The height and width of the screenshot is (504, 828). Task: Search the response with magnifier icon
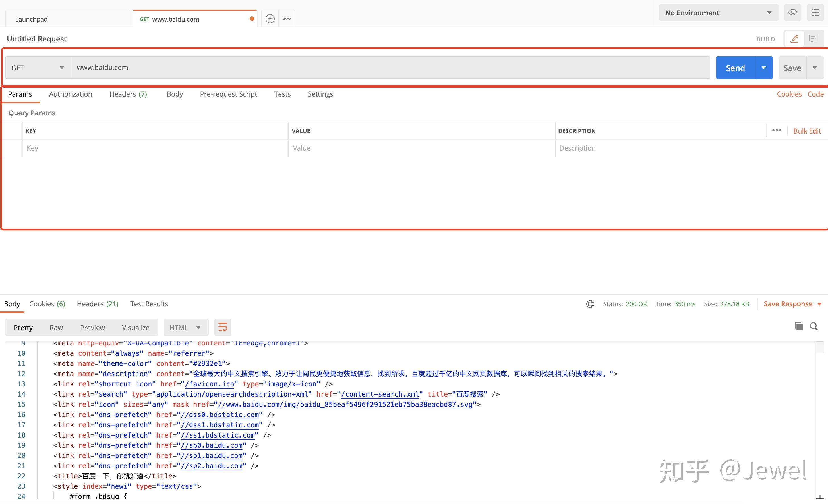[x=813, y=326]
